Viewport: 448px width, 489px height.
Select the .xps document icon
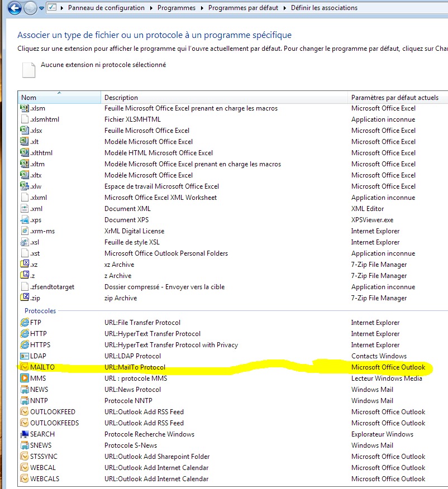pyautogui.click(x=25, y=219)
